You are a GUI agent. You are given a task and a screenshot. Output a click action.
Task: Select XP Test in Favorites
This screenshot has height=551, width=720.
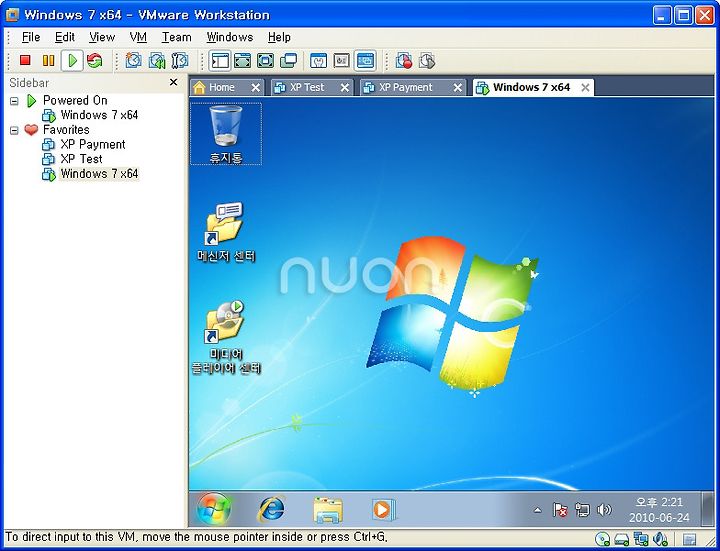[81, 159]
